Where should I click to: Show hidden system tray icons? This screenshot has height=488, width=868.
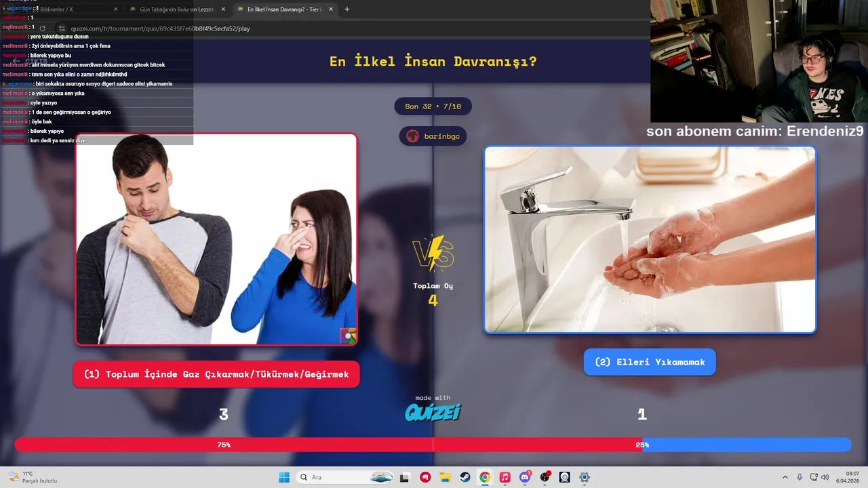pos(785,477)
